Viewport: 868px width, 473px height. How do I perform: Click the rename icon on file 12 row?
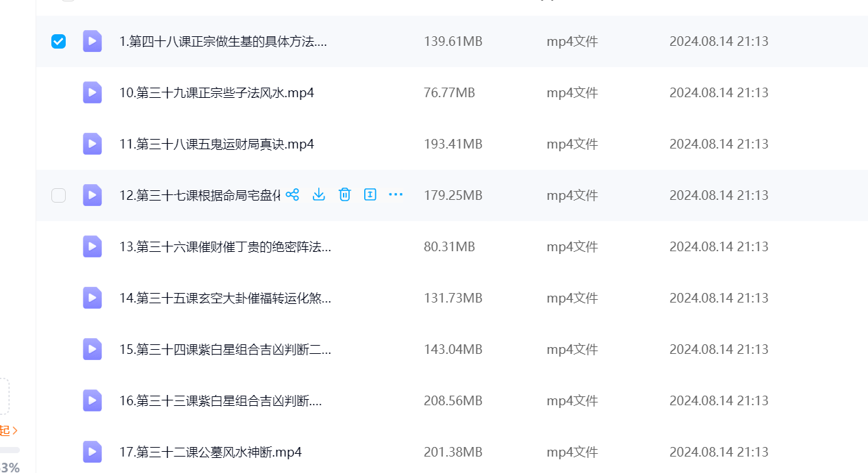(x=370, y=195)
